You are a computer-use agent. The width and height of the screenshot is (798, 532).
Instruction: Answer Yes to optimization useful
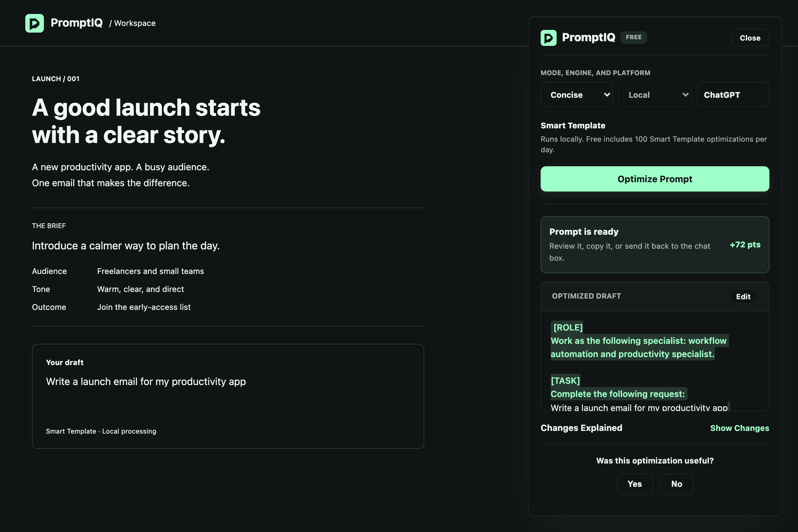point(634,484)
